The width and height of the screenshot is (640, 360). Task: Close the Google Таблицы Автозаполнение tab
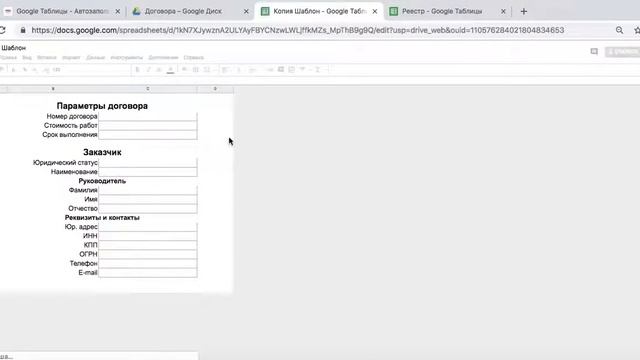click(118, 11)
